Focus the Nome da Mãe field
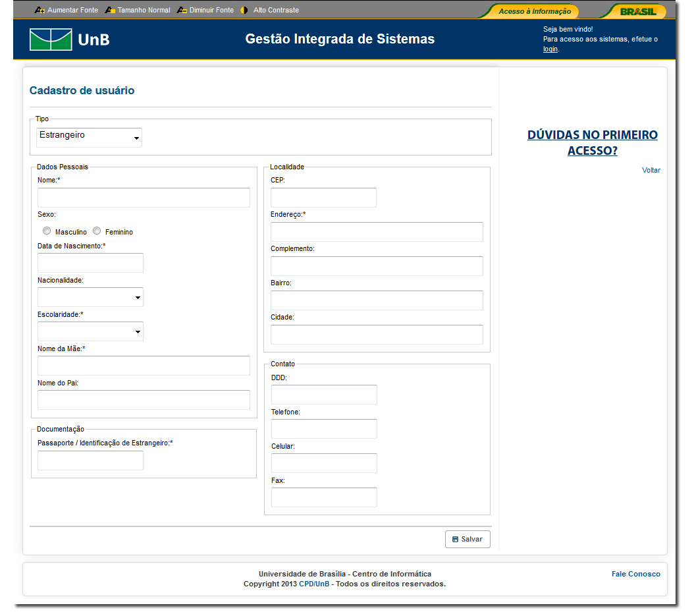Image resolution: width=694 pixels, height=616 pixels. pos(144,366)
